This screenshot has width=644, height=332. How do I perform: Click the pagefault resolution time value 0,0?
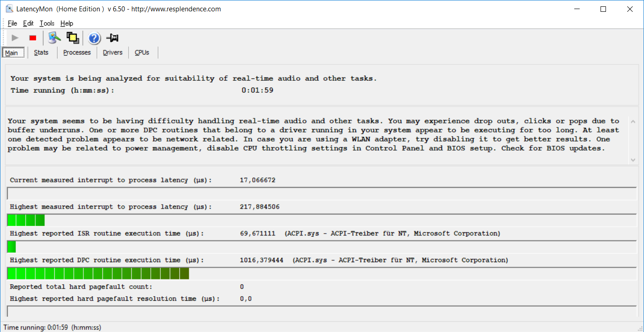[x=246, y=299]
